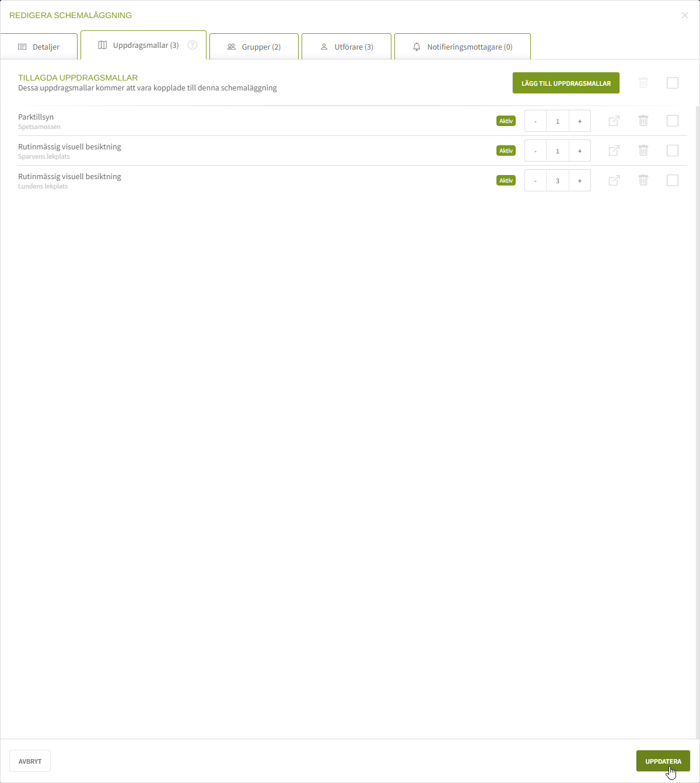Image resolution: width=700 pixels, height=783 pixels.
Task: Remove Sparvens lekplats row using trash icon
Action: (x=643, y=151)
